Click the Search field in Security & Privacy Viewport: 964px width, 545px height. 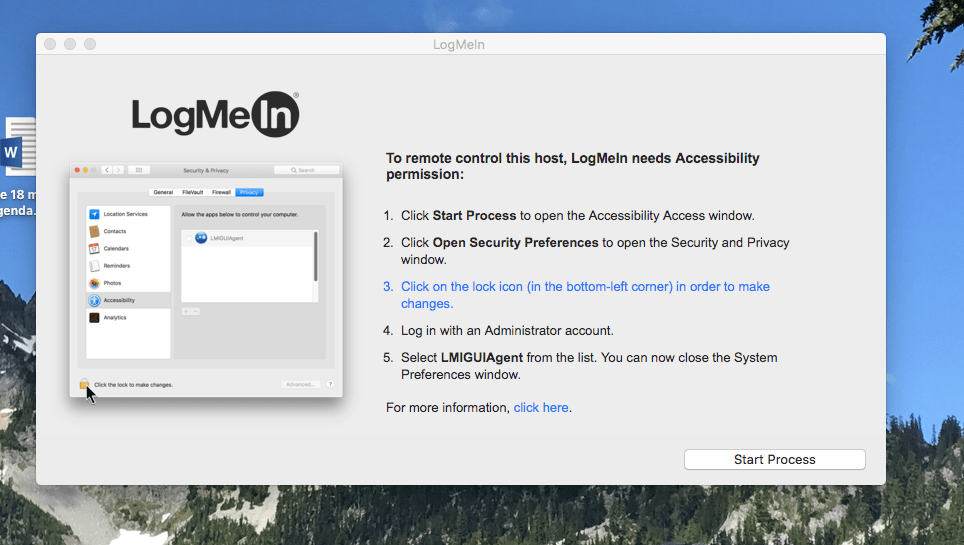[306, 170]
